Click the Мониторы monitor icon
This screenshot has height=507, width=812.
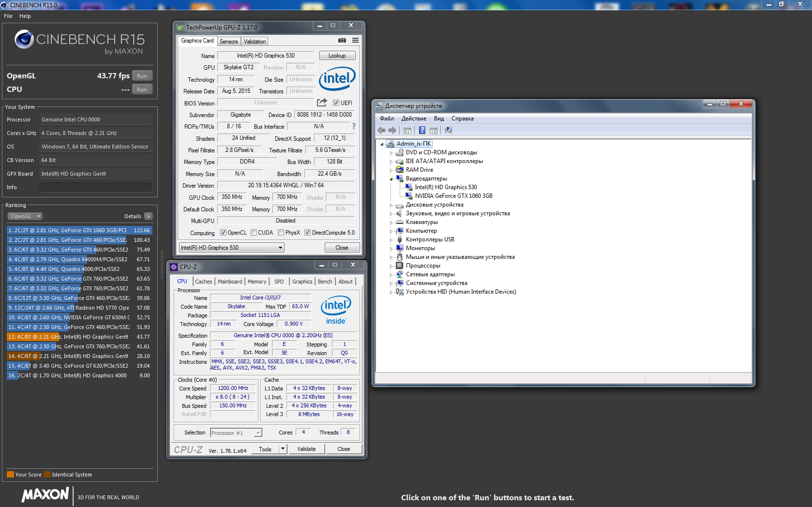coord(400,248)
